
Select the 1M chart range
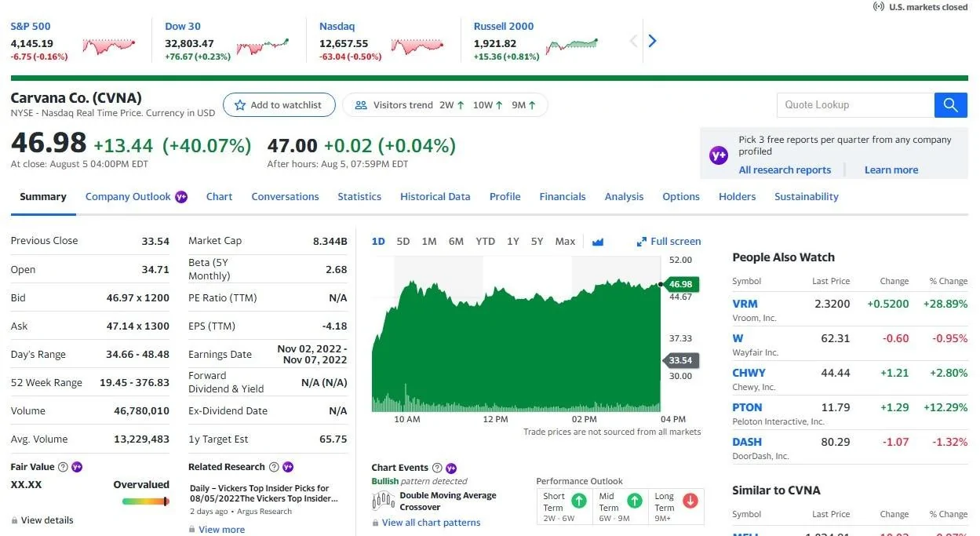coord(429,242)
